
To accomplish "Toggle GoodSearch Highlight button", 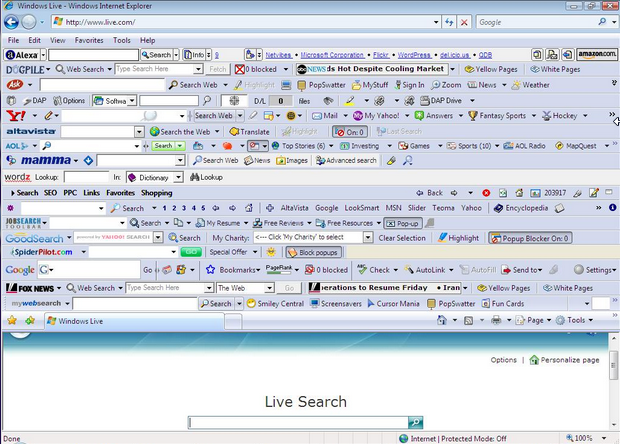I will [458, 238].
